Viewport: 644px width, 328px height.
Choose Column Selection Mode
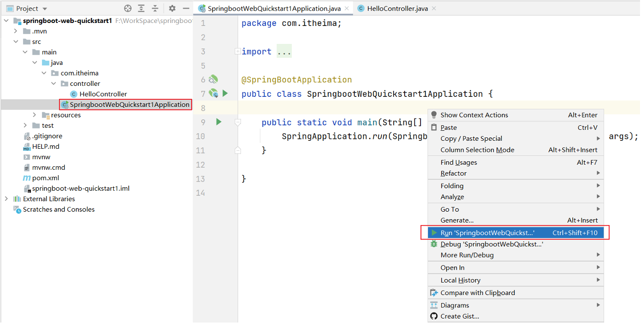(515, 150)
